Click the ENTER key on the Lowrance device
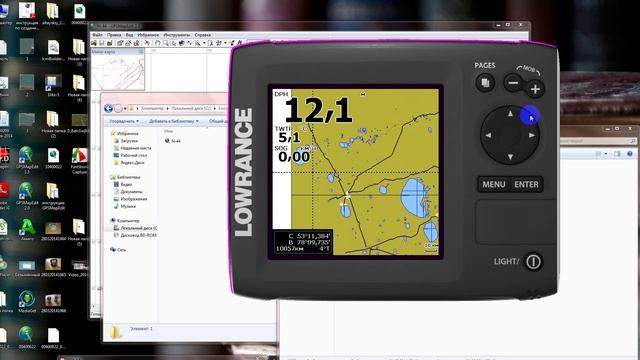The width and height of the screenshot is (640, 360). [526, 184]
